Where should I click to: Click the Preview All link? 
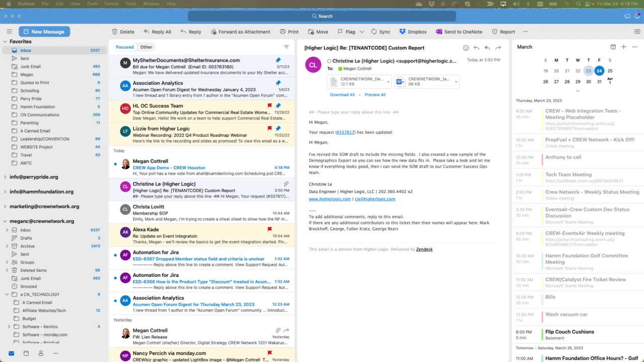point(375,95)
